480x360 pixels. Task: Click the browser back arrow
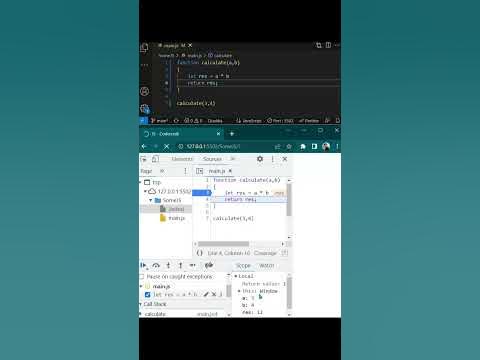(144, 146)
